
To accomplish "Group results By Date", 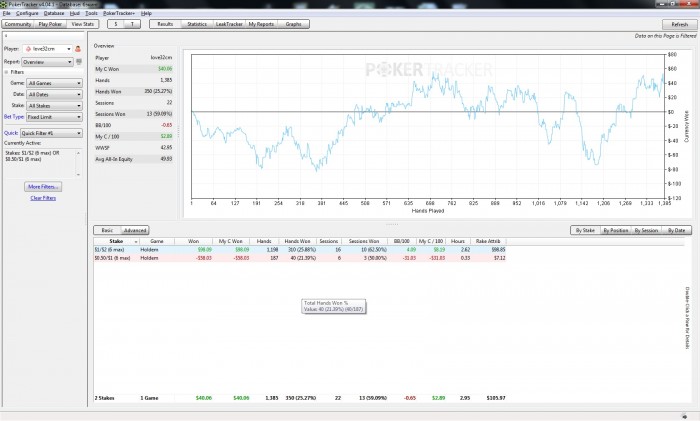I will click(x=676, y=230).
